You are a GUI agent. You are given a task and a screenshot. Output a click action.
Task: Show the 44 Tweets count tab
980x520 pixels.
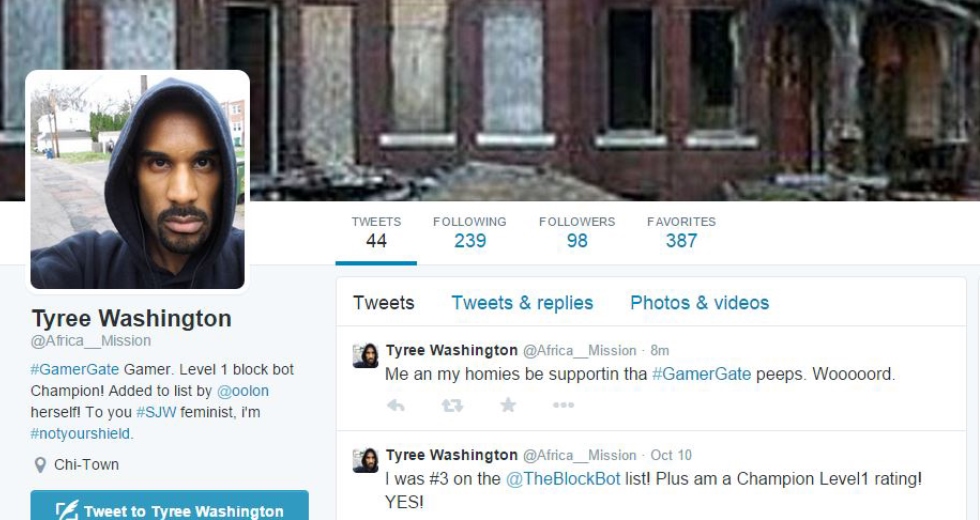pyautogui.click(x=376, y=232)
